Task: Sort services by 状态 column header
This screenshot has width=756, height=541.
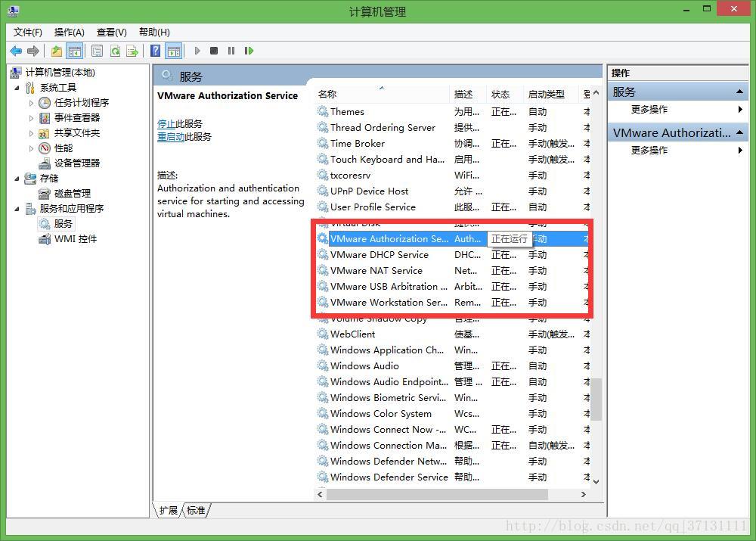Action: tap(504, 94)
